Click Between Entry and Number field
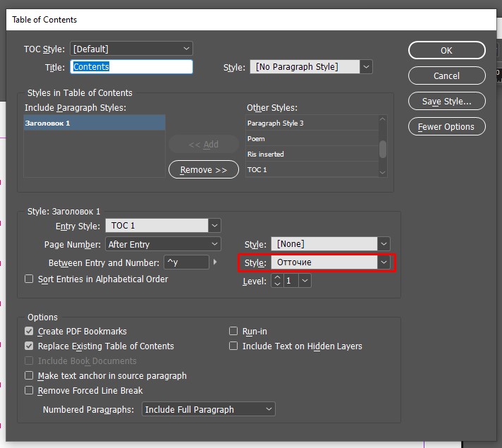 [186, 262]
